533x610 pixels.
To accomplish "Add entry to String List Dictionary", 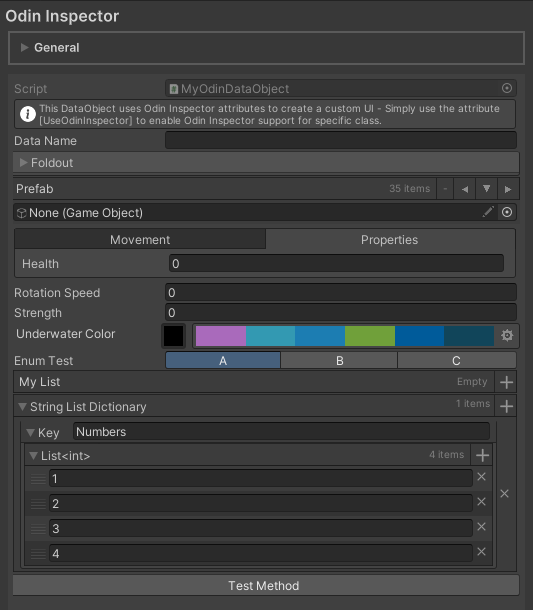I will click(506, 407).
